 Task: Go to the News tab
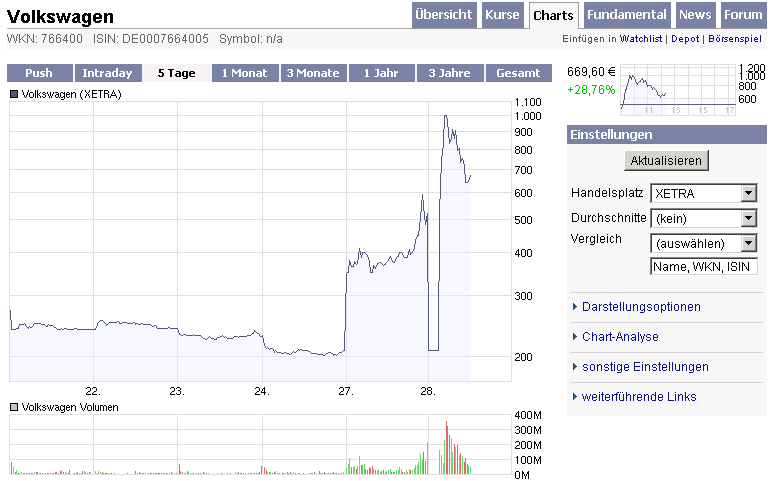[695, 15]
